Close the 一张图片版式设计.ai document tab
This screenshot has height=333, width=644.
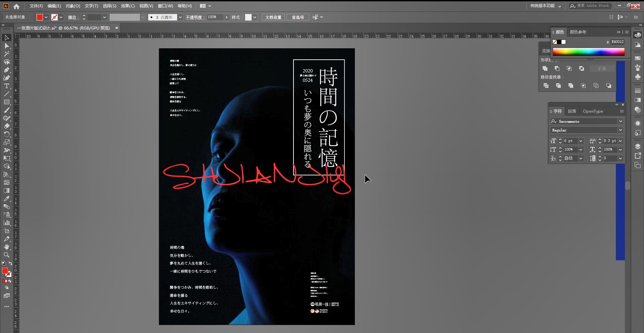117,28
